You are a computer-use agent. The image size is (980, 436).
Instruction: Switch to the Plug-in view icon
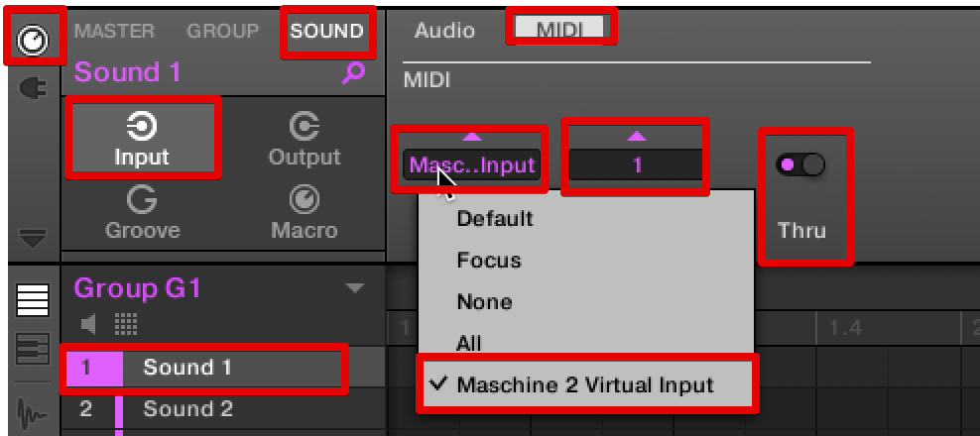pos(33,89)
